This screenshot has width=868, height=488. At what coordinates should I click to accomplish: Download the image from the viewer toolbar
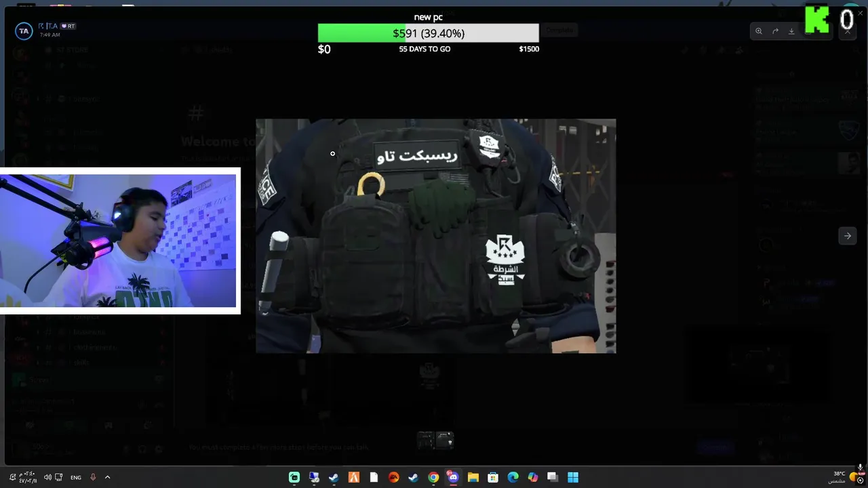[791, 31]
